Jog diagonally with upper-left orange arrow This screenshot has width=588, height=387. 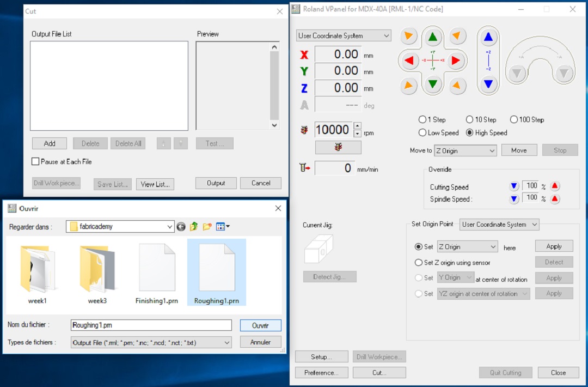408,36
